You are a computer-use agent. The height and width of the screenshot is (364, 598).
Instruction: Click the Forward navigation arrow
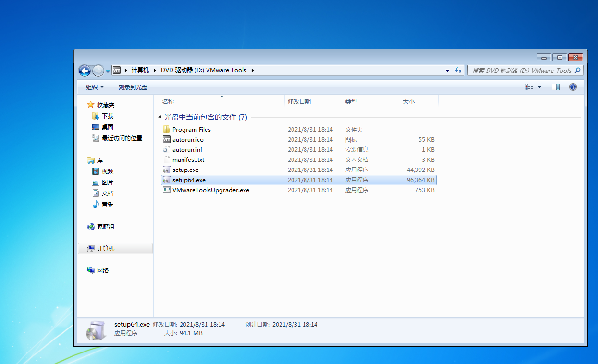(x=98, y=71)
